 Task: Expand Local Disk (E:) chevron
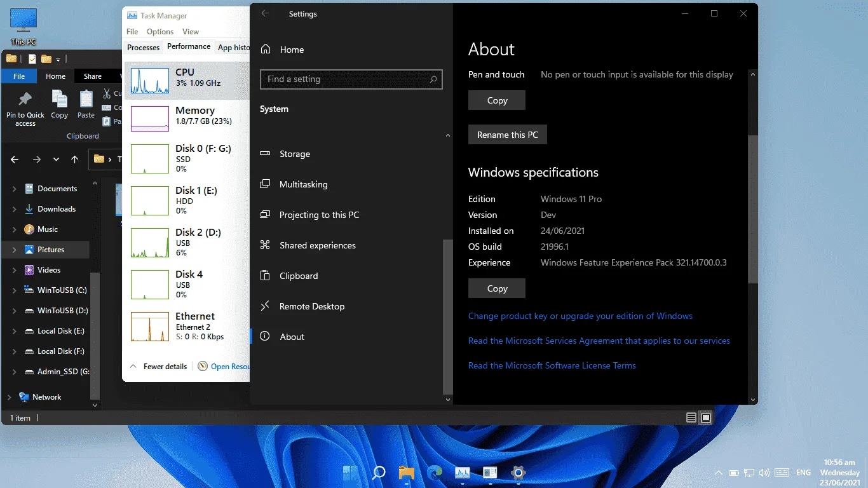click(15, 331)
